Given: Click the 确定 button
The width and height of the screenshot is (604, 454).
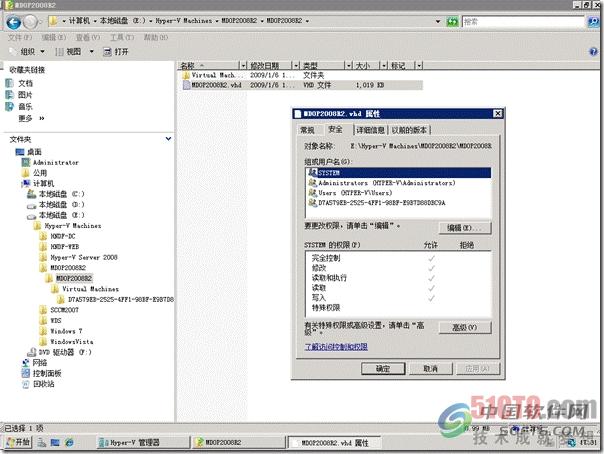Looking at the screenshot, I should (x=383, y=369).
